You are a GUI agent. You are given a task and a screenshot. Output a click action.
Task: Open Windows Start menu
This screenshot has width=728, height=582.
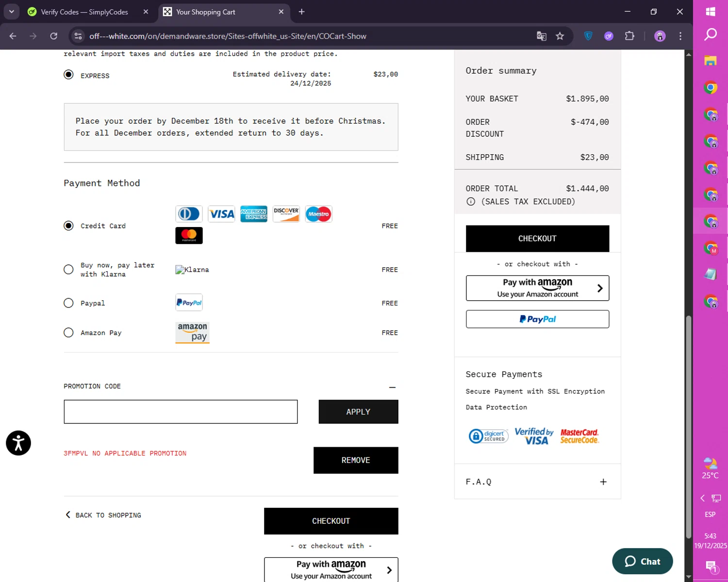coord(711,12)
